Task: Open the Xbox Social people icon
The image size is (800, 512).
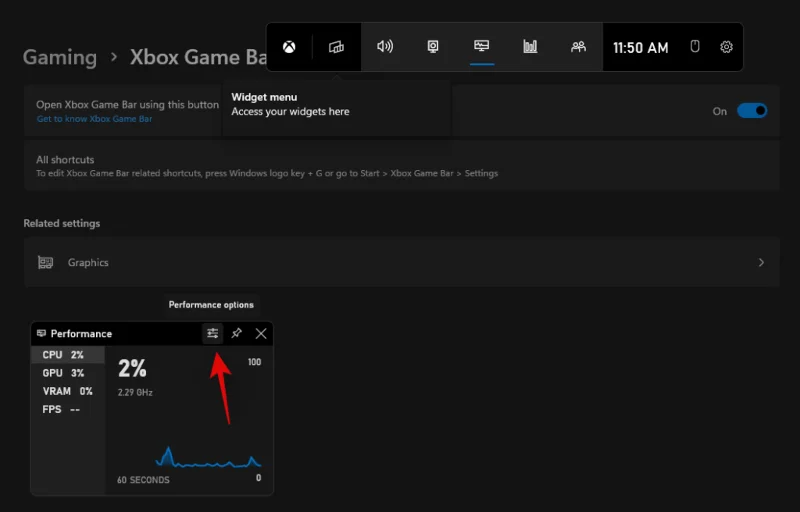Action: tap(578, 47)
